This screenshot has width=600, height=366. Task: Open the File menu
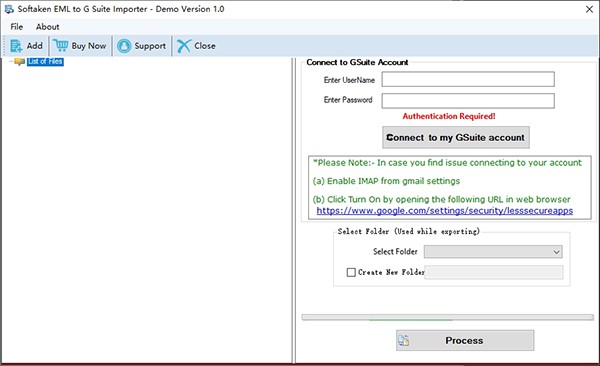pyautogui.click(x=16, y=27)
